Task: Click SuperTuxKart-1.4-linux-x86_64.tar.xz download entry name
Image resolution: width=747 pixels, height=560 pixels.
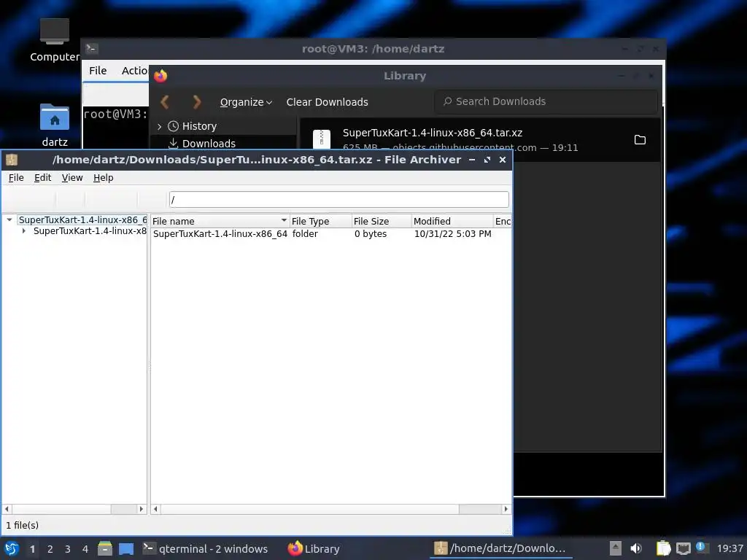Action: click(433, 133)
